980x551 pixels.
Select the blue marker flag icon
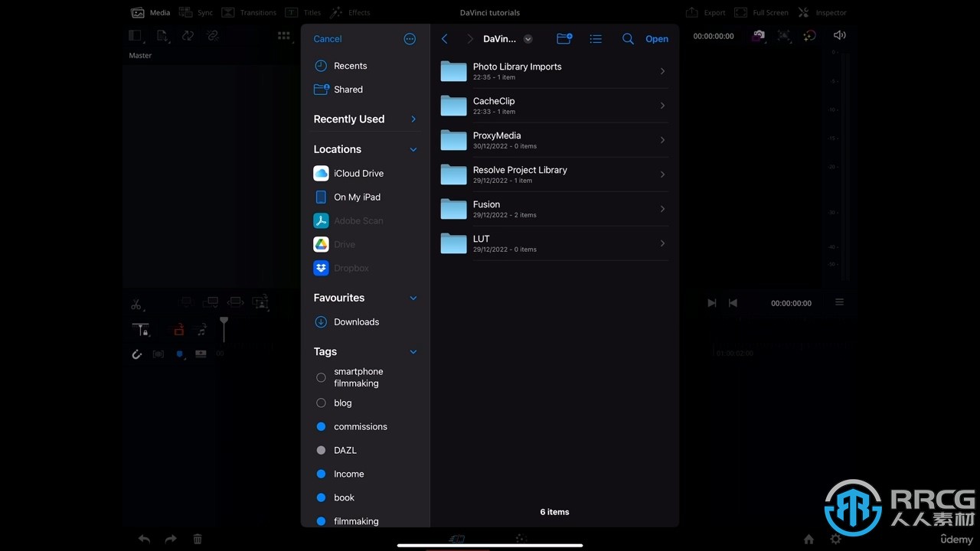click(180, 354)
